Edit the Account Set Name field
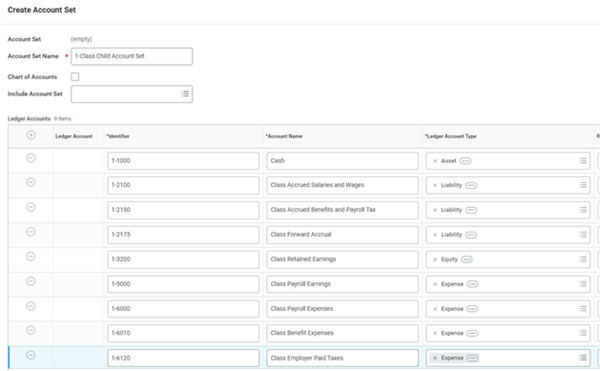Screen dimensions: 600x371 point(132,56)
